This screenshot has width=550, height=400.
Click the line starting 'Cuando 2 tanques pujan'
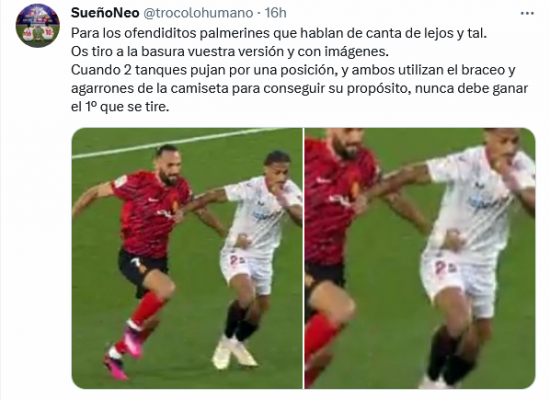[293, 70]
